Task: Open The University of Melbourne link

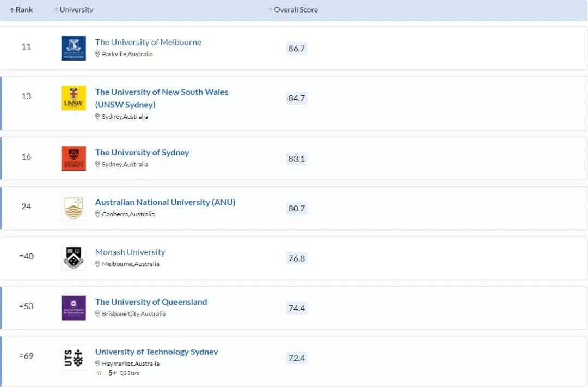Action: point(148,42)
